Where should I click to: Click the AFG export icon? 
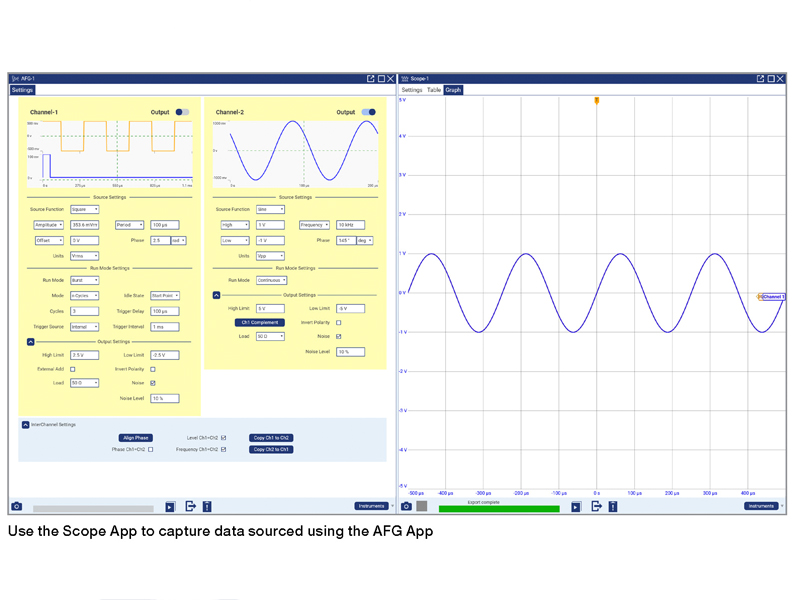point(189,507)
